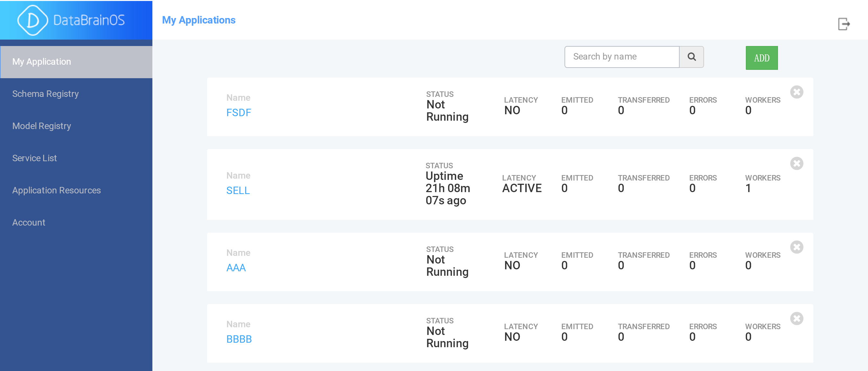Image resolution: width=868 pixels, height=371 pixels.
Task: Remove the SELL application via X icon
Action: tap(797, 163)
